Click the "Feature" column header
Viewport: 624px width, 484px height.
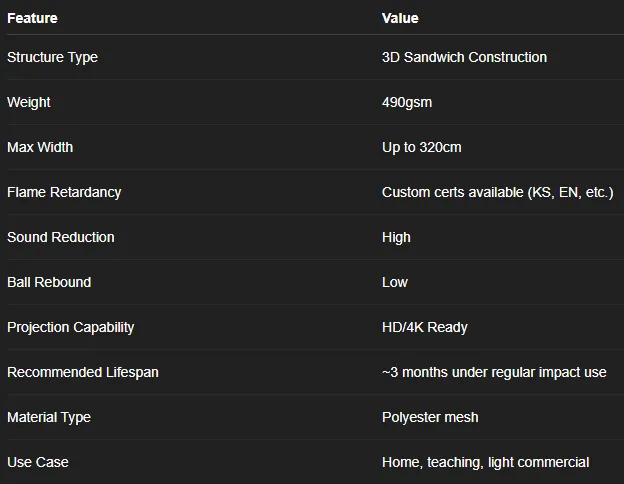[x=32, y=18]
